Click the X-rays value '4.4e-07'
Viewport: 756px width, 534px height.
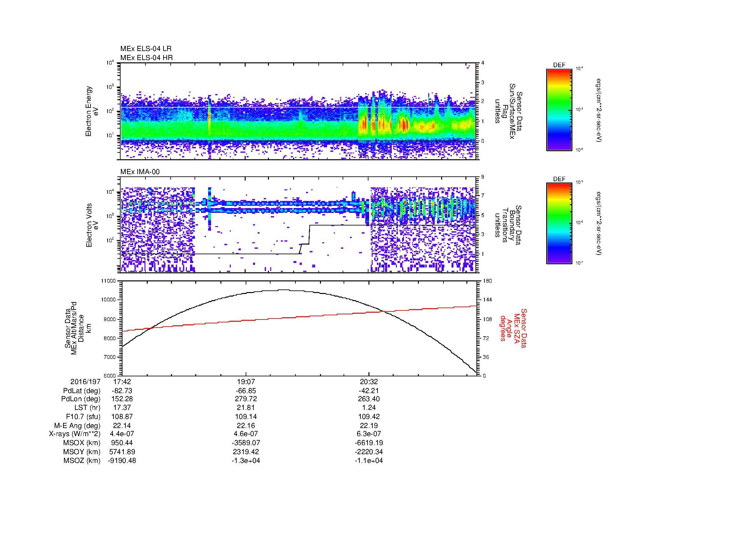click(122, 434)
